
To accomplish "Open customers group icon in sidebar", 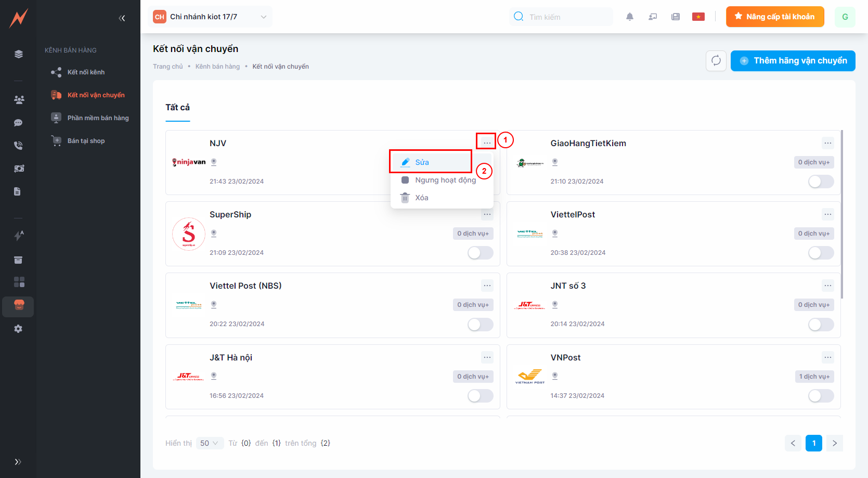I will pos(19,100).
